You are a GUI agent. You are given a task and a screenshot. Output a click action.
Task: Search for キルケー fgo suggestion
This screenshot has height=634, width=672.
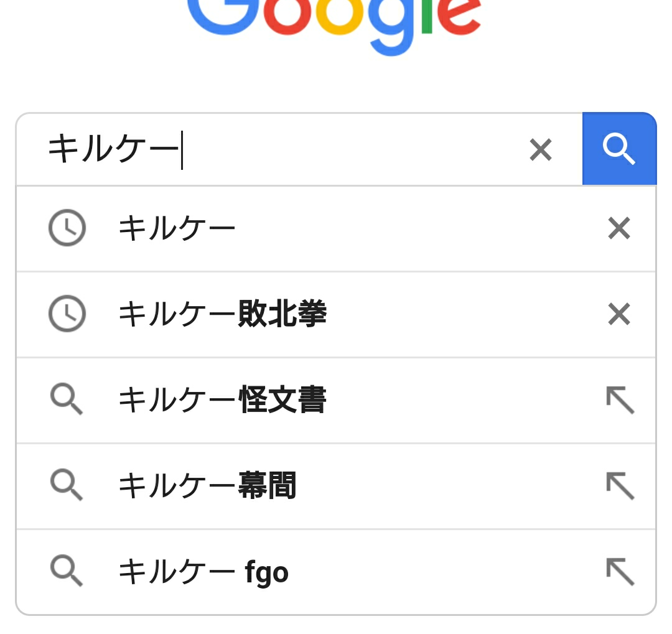[203, 572]
